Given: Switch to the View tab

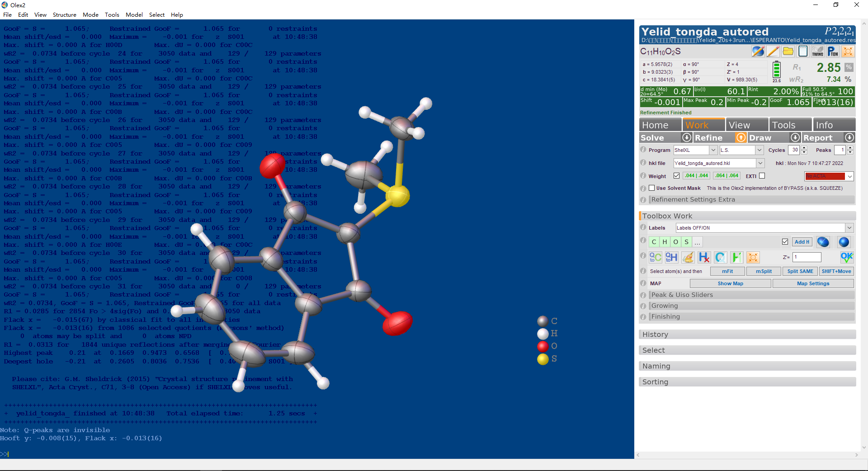Looking at the screenshot, I should point(747,125).
